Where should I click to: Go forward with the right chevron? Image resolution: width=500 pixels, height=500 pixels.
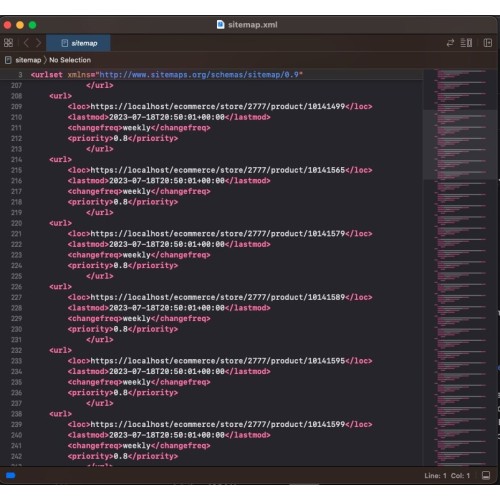coord(38,43)
